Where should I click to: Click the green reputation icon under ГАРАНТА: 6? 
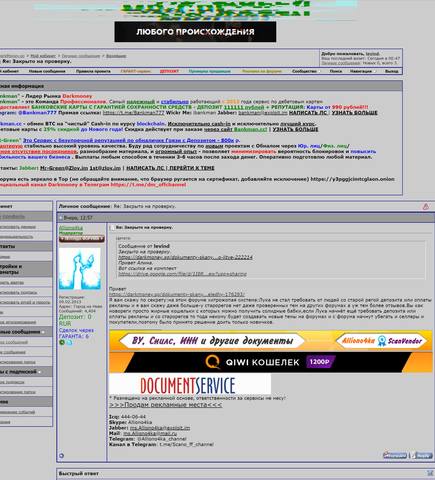[62, 342]
